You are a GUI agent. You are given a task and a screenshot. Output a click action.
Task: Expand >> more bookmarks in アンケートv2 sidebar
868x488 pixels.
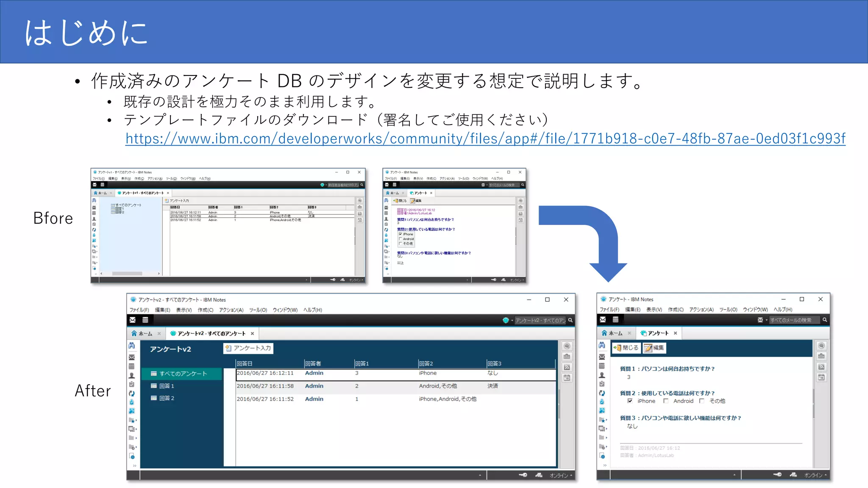134,466
